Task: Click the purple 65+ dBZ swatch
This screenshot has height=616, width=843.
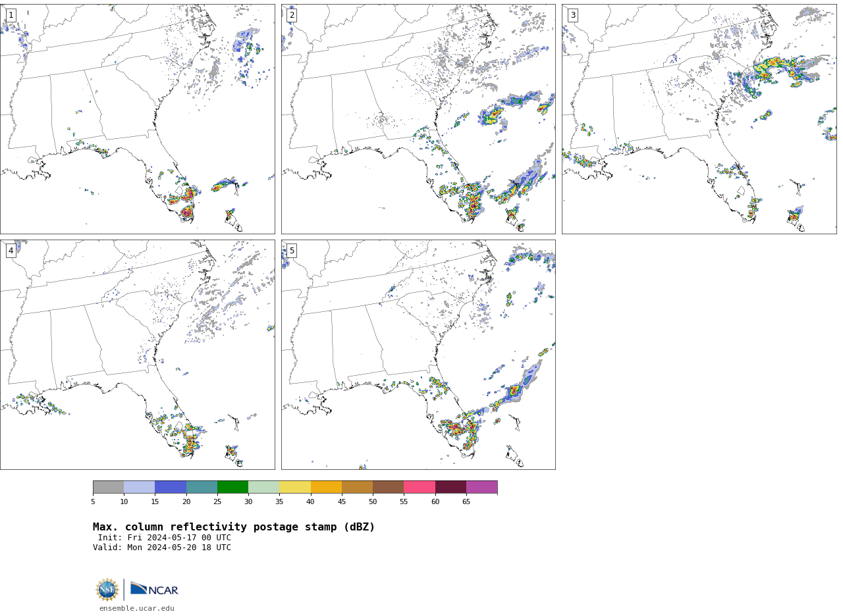Action: 481,487
